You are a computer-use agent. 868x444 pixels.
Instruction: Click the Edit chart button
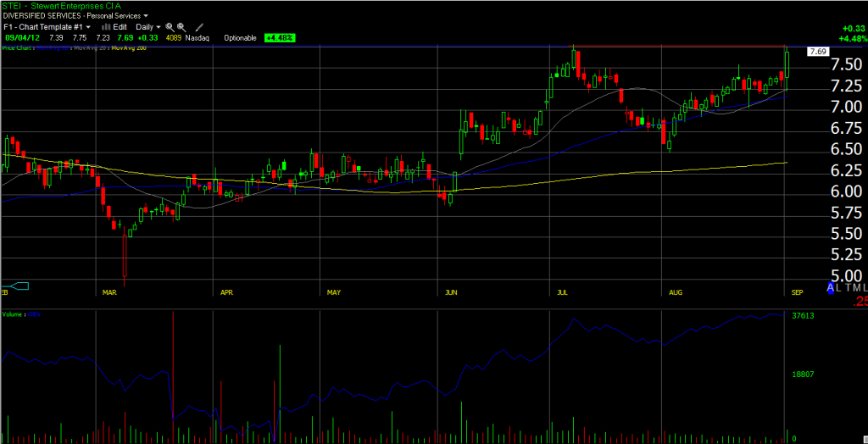(x=120, y=26)
